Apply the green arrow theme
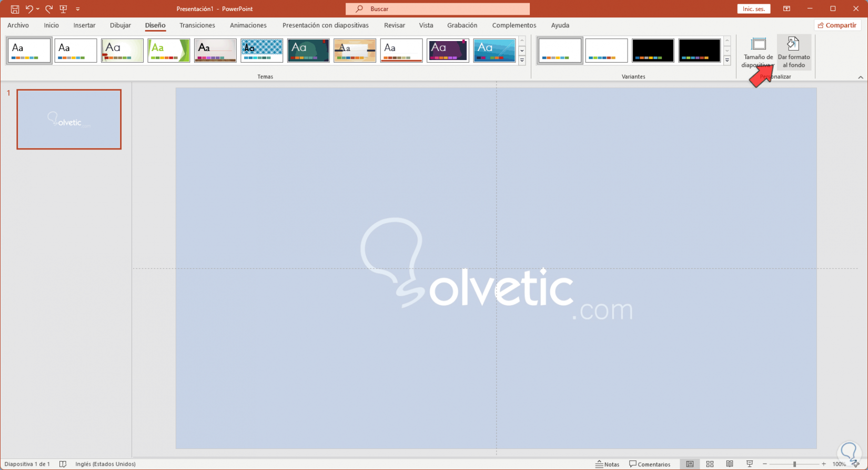This screenshot has width=868, height=470. click(169, 51)
